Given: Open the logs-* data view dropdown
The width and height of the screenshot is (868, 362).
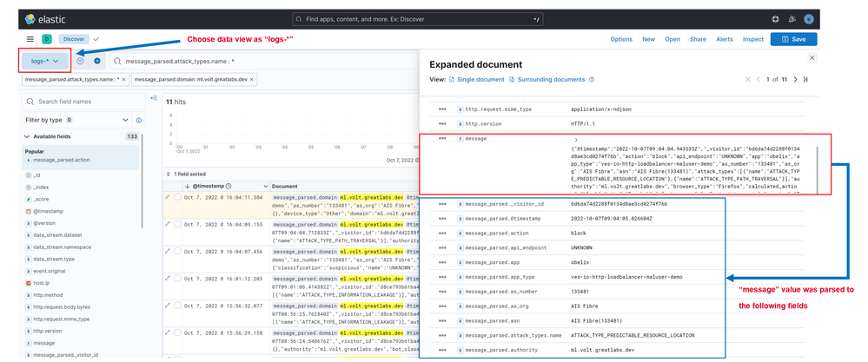Looking at the screenshot, I should 45,62.
